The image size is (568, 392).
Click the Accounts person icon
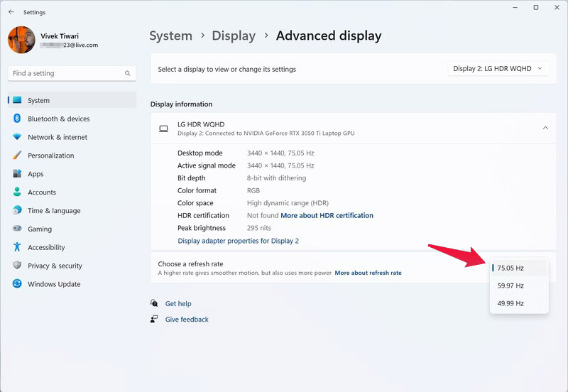point(17,192)
